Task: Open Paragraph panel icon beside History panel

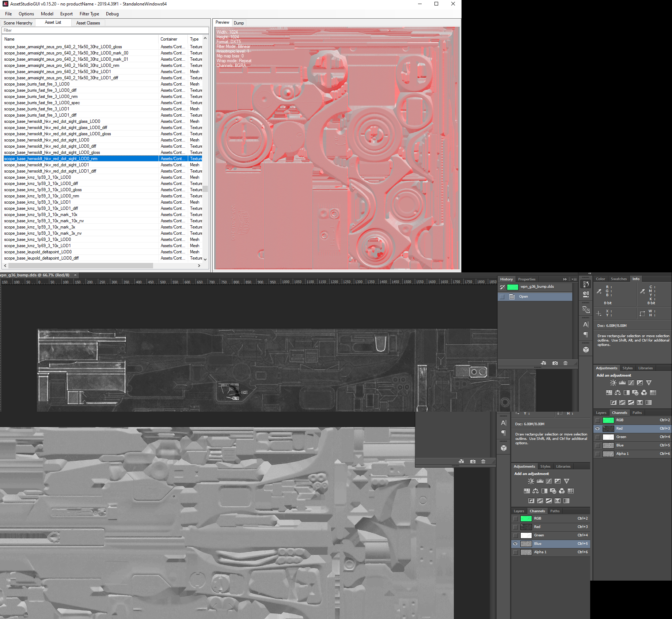Action: pos(586,335)
